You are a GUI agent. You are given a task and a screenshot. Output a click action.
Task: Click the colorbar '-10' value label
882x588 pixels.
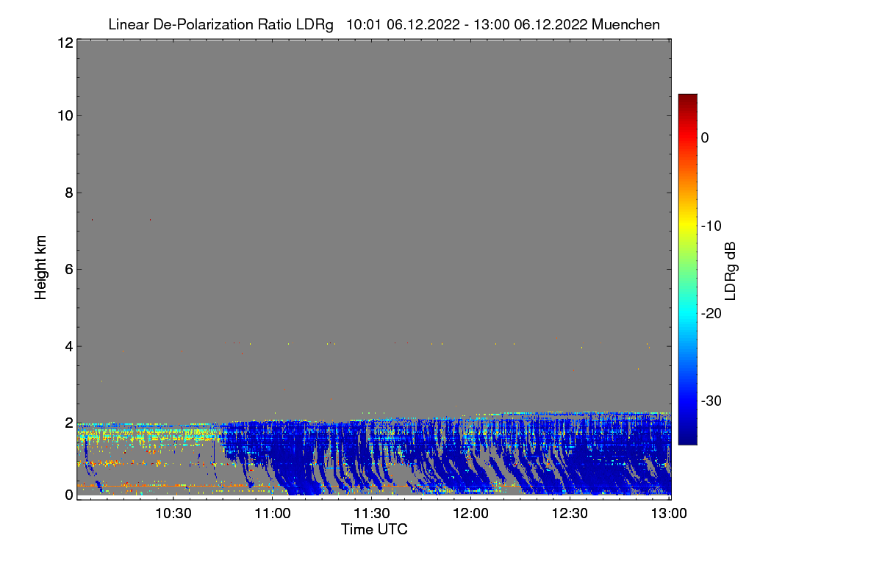[x=711, y=226]
